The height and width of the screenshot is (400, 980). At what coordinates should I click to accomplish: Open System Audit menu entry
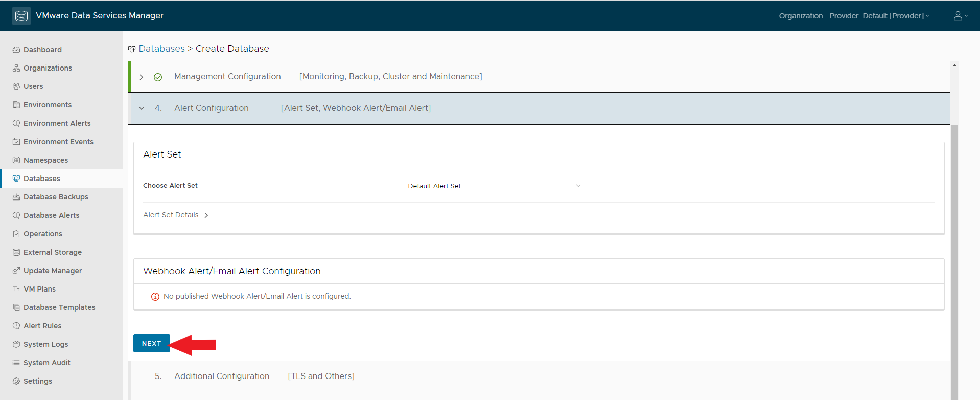coord(47,363)
